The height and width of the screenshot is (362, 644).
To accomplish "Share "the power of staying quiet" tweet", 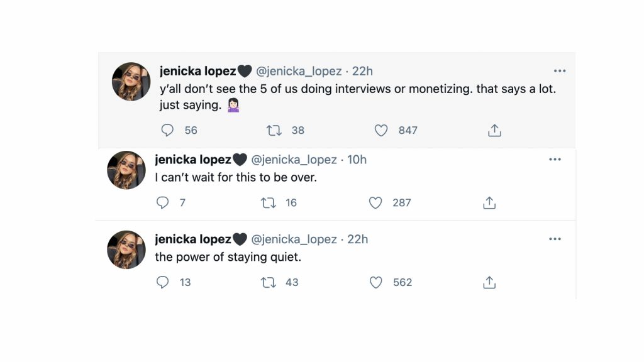I will pyautogui.click(x=489, y=282).
